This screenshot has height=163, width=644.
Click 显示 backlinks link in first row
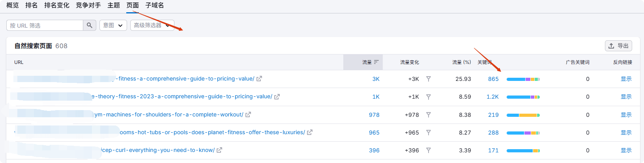[626, 79]
